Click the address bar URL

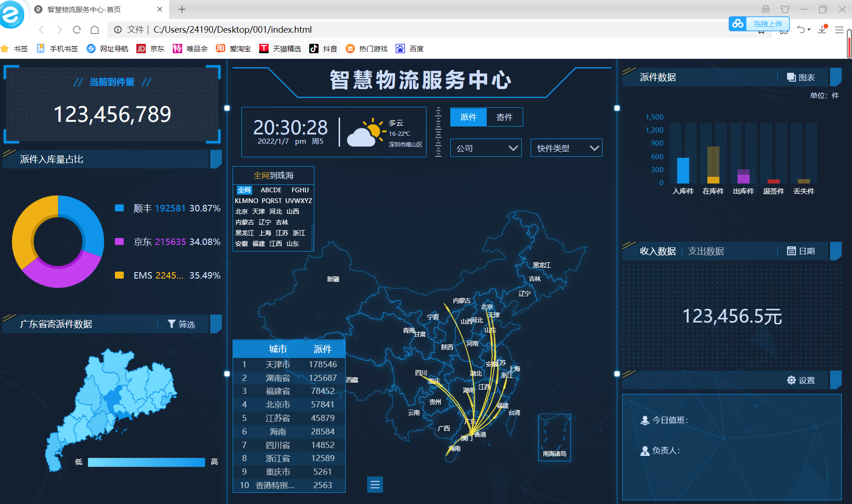[233, 30]
